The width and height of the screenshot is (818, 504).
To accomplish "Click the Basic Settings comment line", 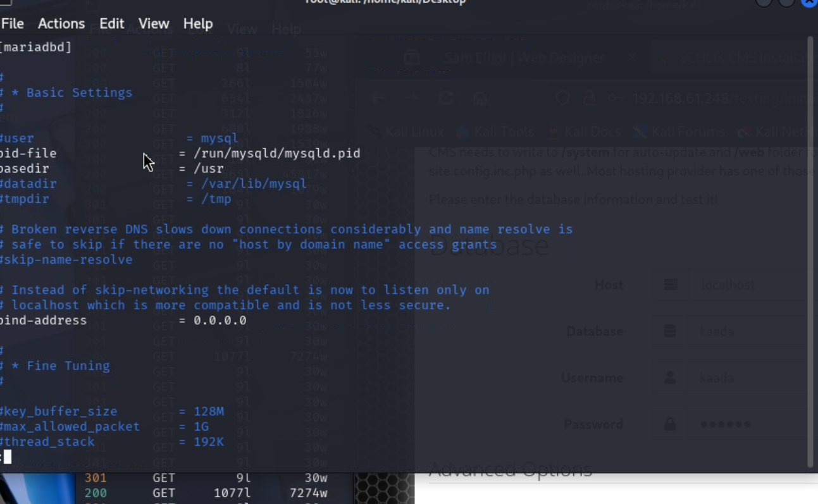I will point(71,92).
